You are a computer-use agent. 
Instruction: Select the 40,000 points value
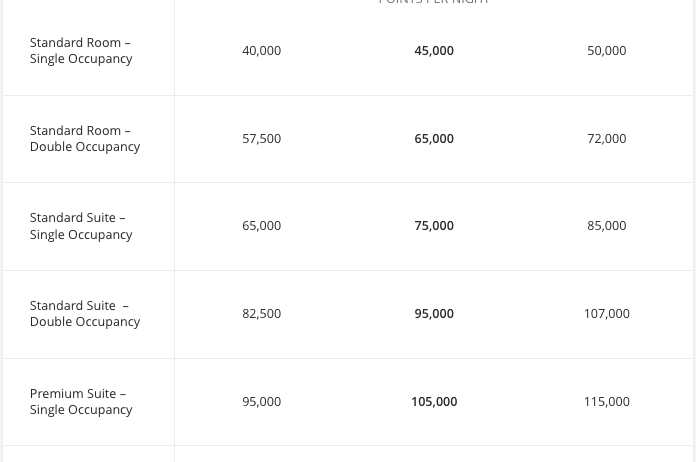point(261,51)
